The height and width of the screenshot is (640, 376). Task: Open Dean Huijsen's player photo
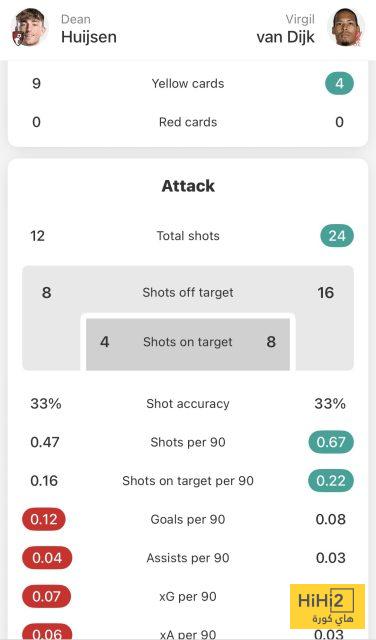pyautogui.click(x=30, y=27)
